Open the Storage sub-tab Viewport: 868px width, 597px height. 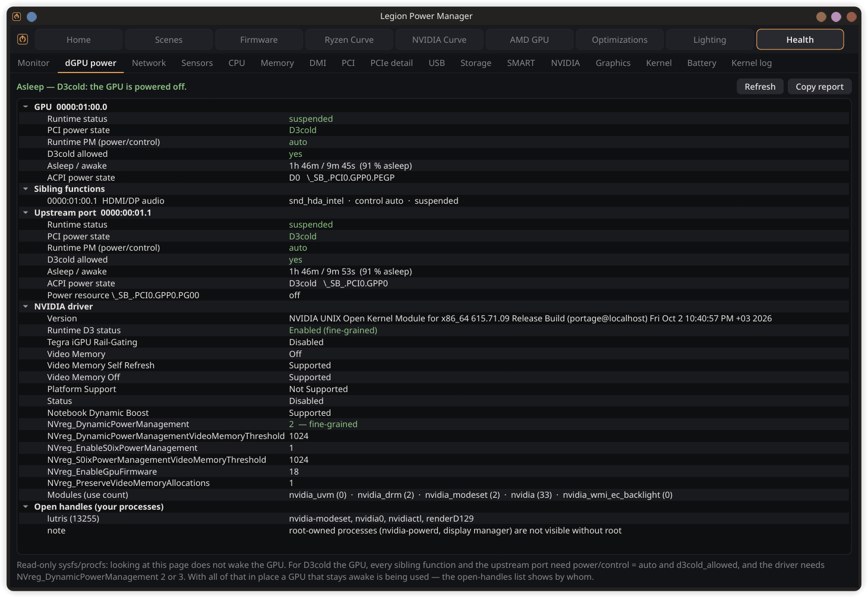[x=476, y=63]
